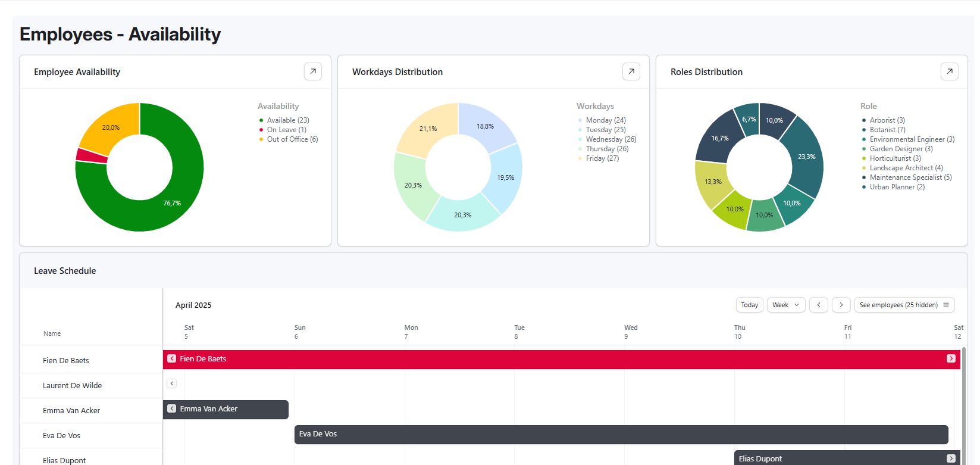Select Elias Dupont in name list
The width and height of the screenshot is (980, 465).
coord(64,460)
